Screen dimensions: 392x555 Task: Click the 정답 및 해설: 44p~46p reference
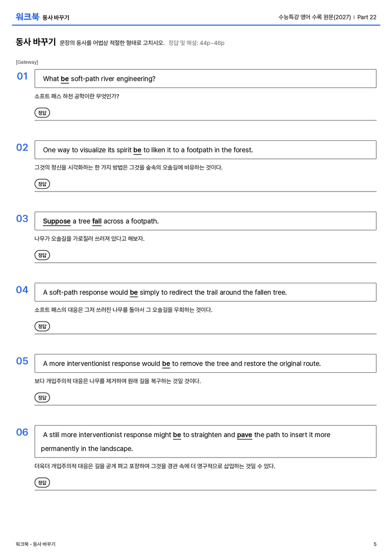pos(197,43)
